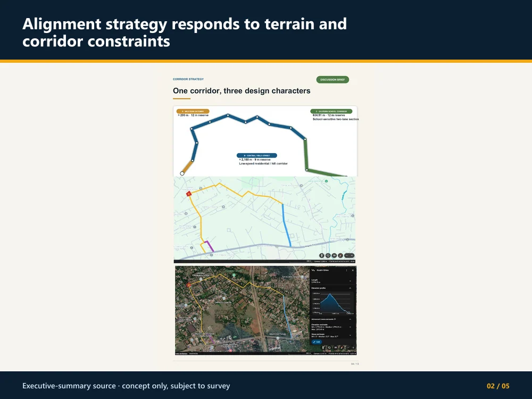The height and width of the screenshot is (399, 532).
Task: Click the green DISCUSSION BRIEF pill
Action: click(332, 80)
